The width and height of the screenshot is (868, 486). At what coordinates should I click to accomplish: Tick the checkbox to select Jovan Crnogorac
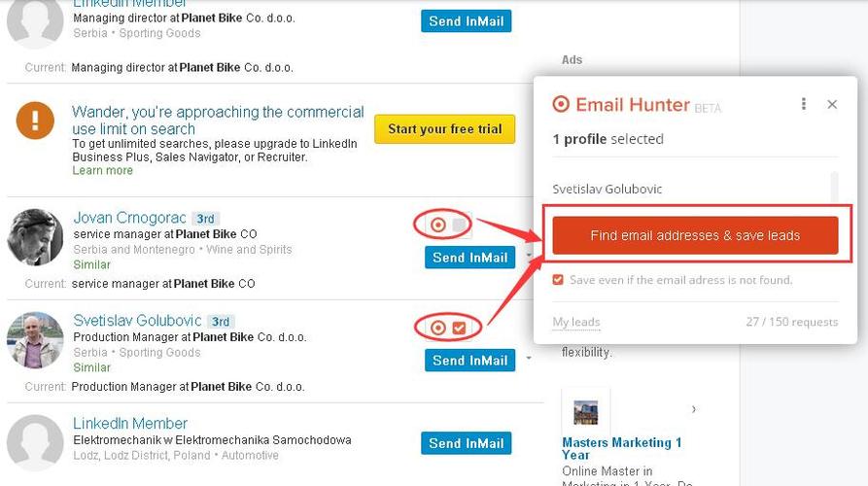[x=459, y=225]
